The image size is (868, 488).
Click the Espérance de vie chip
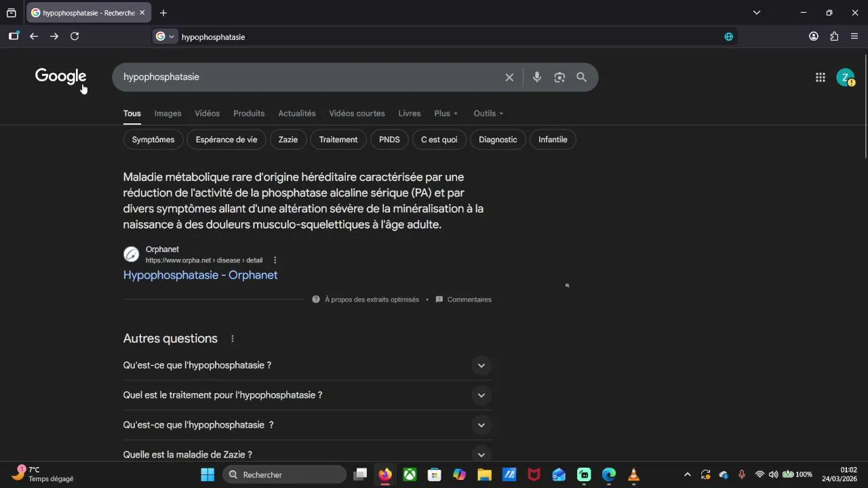pyautogui.click(x=226, y=140)
